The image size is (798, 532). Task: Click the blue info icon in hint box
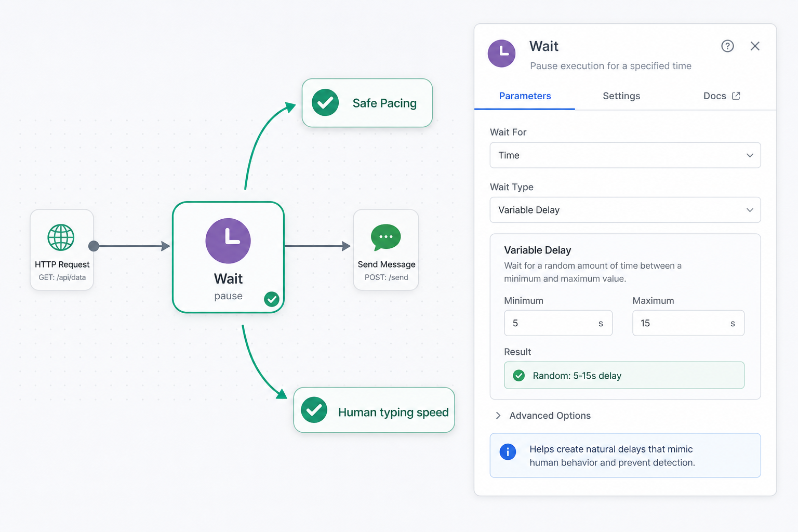click(x=508, y=451)
